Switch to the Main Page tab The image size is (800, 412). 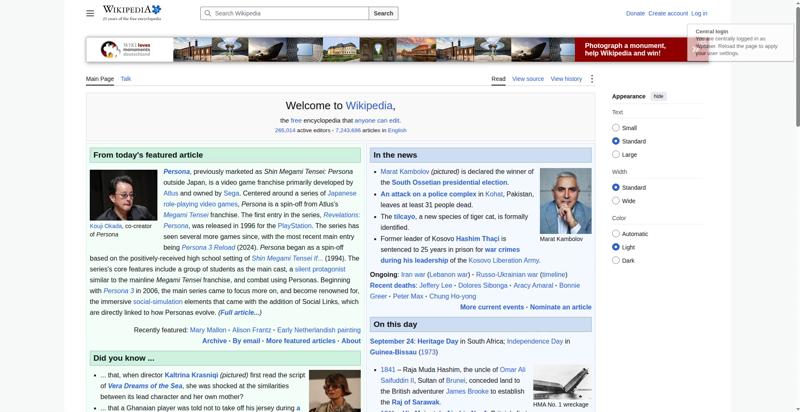coord(99,79)
